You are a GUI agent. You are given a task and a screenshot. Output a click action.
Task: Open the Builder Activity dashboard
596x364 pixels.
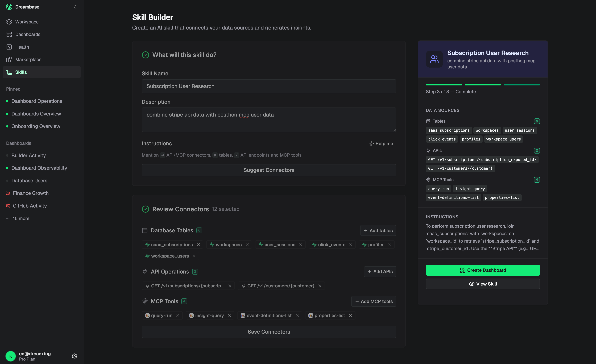[x=28, y=156]
